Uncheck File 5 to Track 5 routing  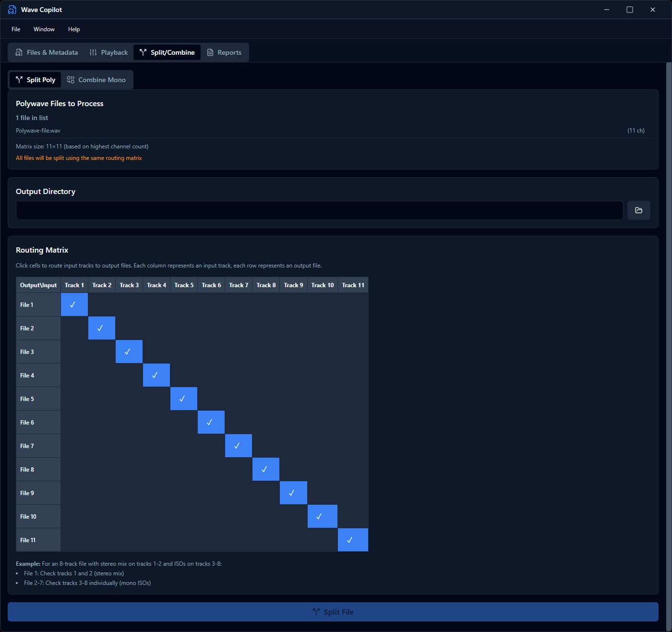(184, 399)
